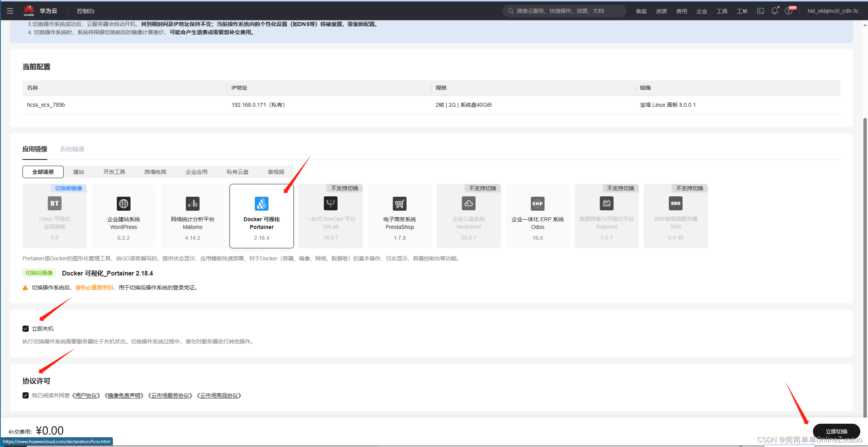Screen dimensions: 868x447
Task: Uncheck the 立即关机 checkbox
Action: click(26, 329)
